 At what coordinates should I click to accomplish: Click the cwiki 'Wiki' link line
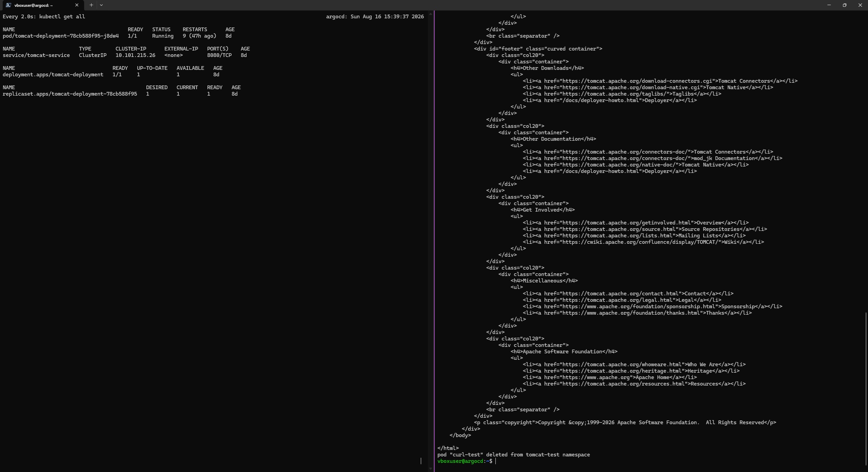(x=643, y=242)
